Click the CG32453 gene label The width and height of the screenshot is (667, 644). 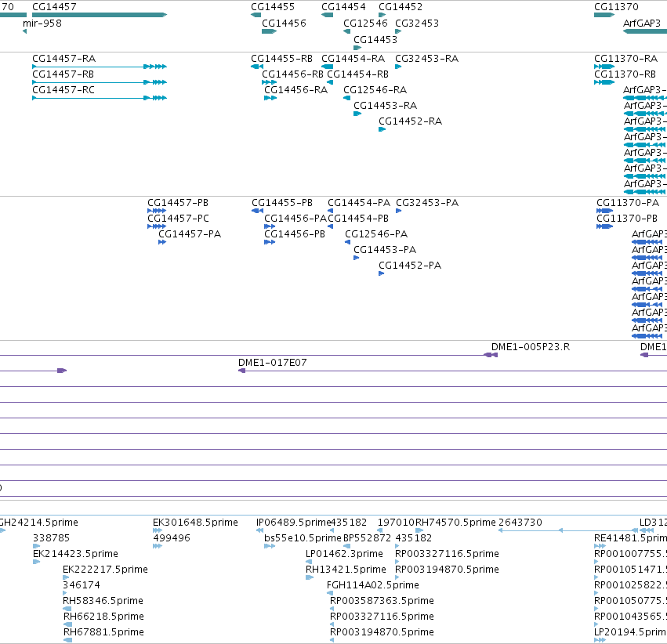(417, 23)
